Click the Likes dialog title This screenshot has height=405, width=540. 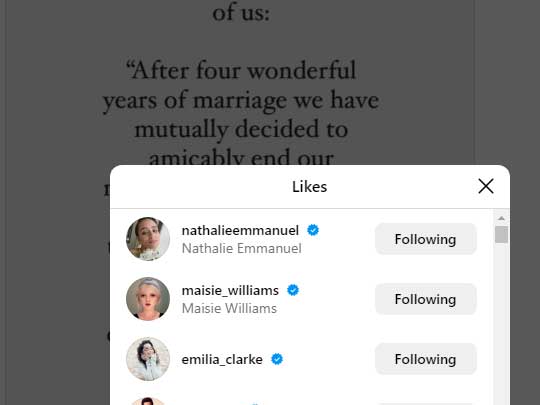(309, 187)
